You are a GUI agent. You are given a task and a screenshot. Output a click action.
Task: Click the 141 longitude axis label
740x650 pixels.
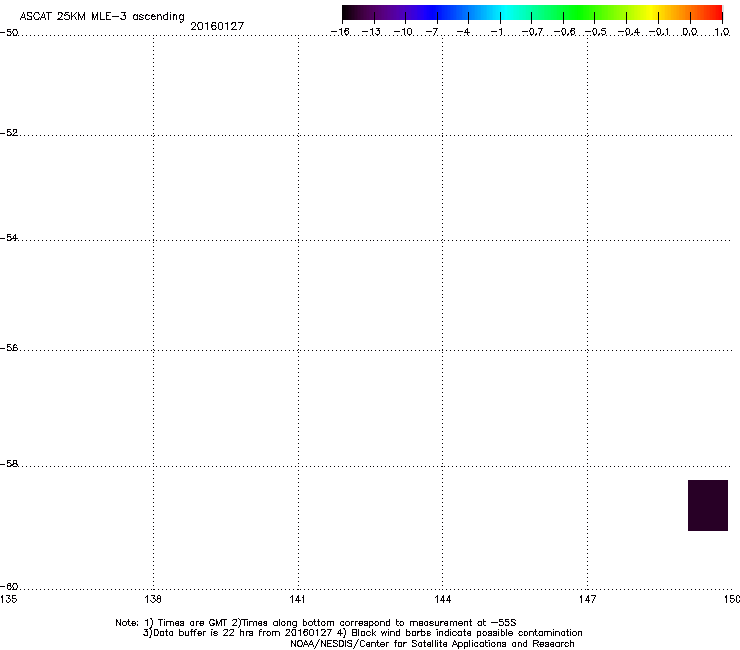point(297,599)
